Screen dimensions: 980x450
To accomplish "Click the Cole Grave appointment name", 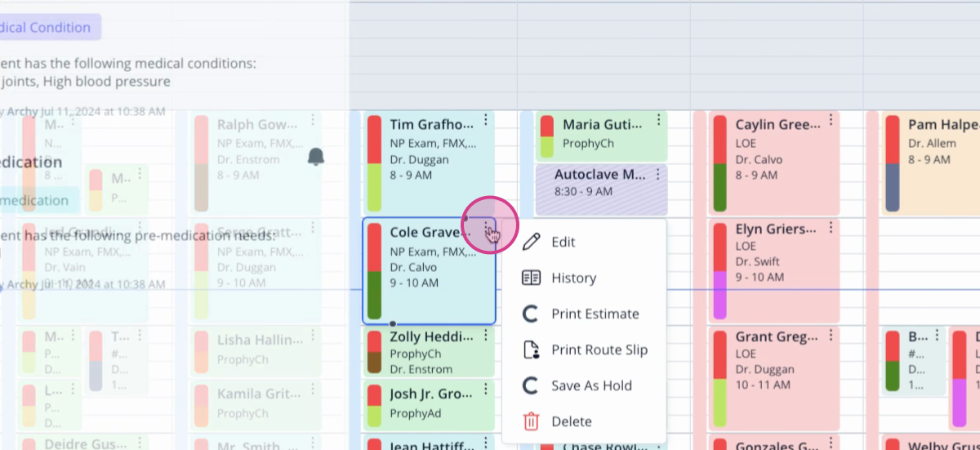I will coord(430,232).
